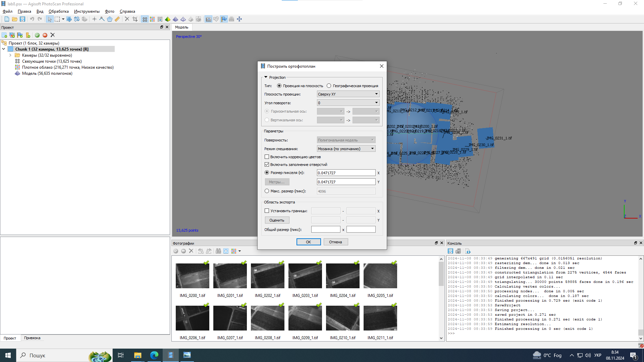
Task: Enable the color correction checkbox
Action: (267, 157)
